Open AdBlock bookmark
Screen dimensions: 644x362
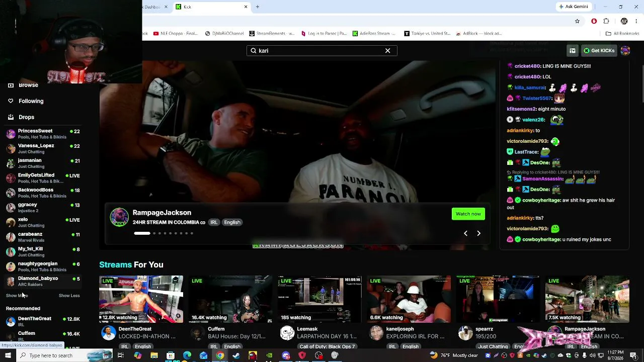tap(479, 34)
